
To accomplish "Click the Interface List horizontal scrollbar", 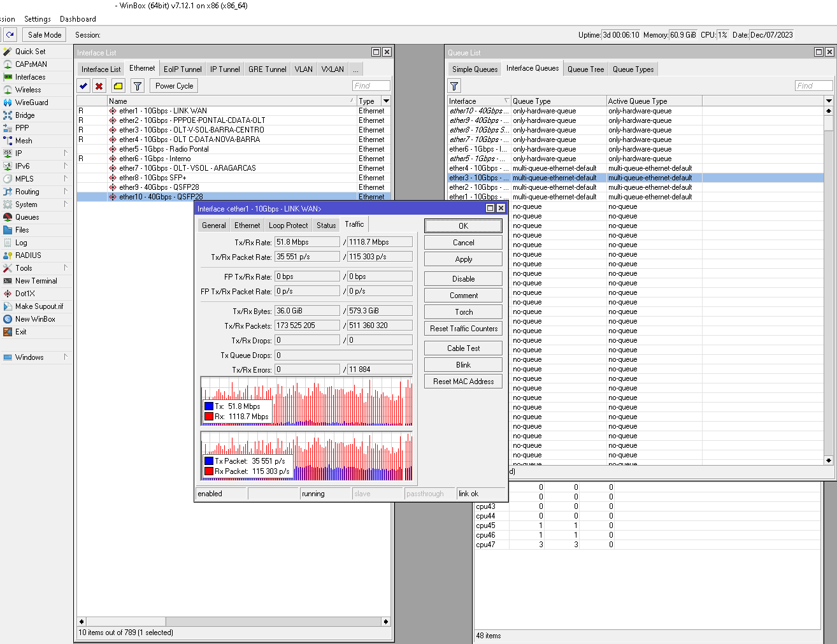I will [x=234, y=622].
